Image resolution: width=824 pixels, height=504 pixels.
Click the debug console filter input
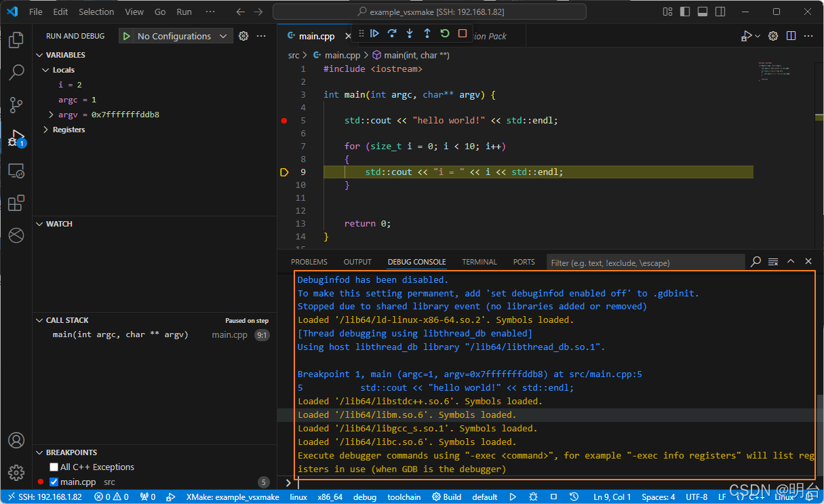point(644,263)
